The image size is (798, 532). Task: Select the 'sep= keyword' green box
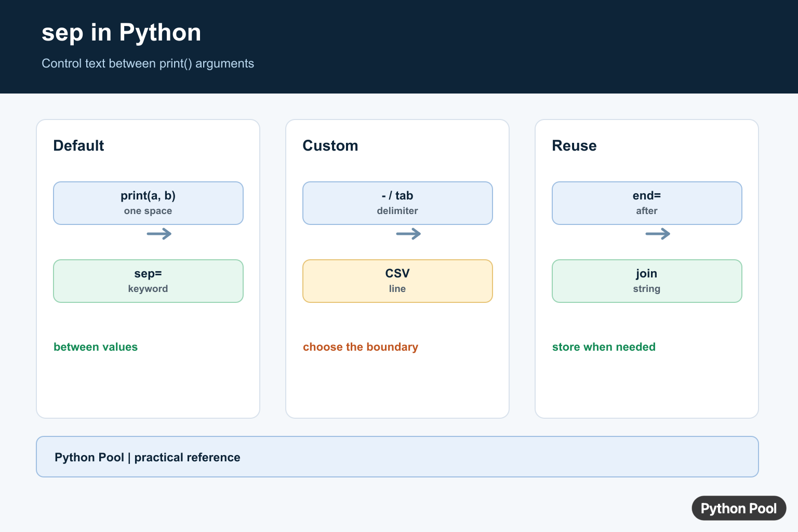[148, 281]
